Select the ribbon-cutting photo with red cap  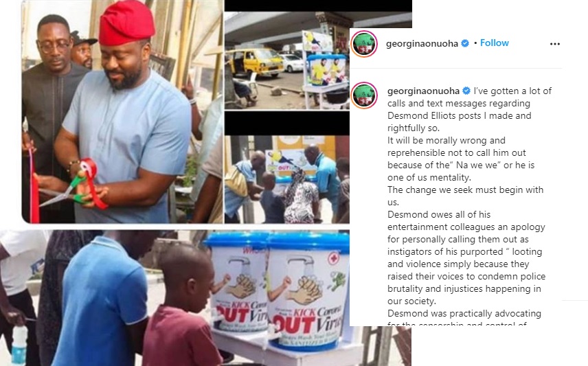(x=122, y=112)
